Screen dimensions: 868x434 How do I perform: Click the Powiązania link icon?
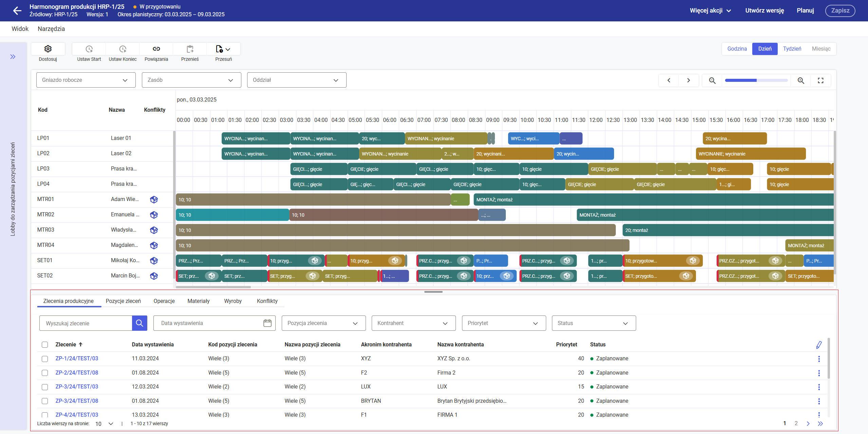coord(156,49)
